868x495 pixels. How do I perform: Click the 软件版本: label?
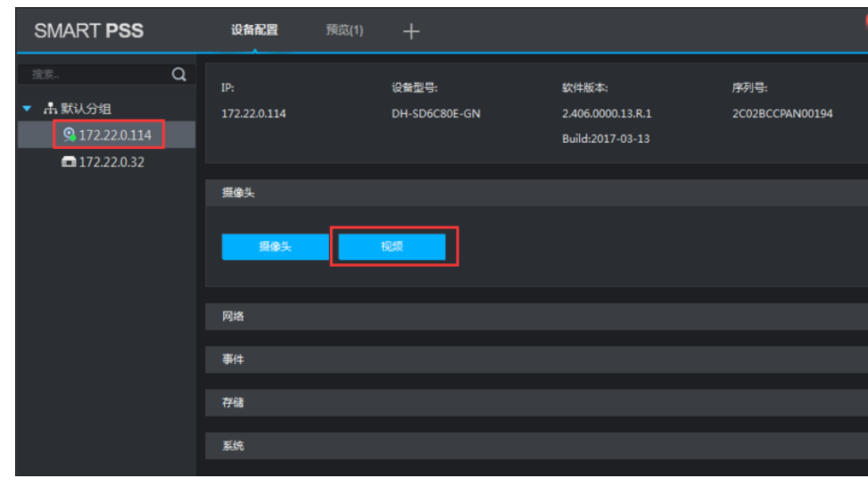(584, 88)
